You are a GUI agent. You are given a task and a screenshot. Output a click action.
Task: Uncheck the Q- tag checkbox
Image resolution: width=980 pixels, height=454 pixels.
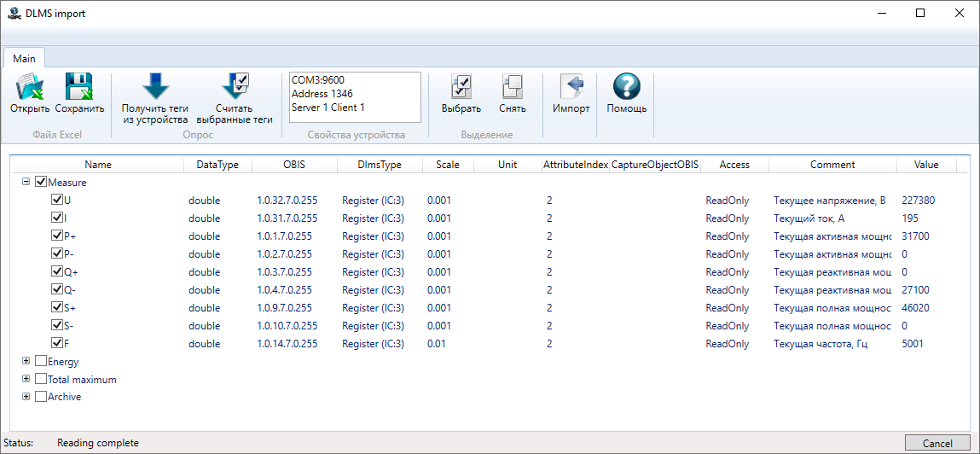pos(57,289)
